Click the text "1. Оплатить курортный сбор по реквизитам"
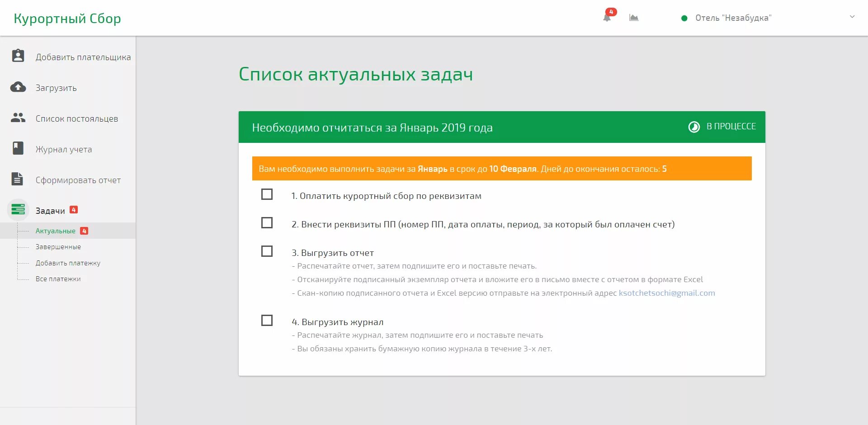 click(386, 196)
